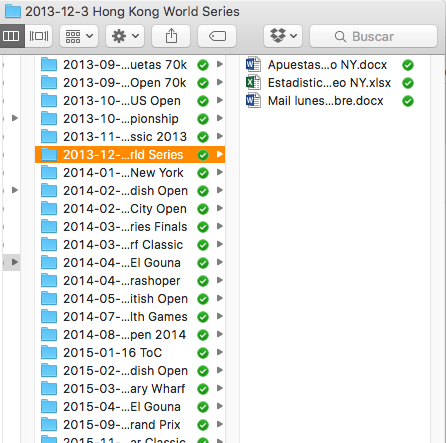
Task: Click sync checkmark on 2013-10-…US Open
Action: click(203, 101)
